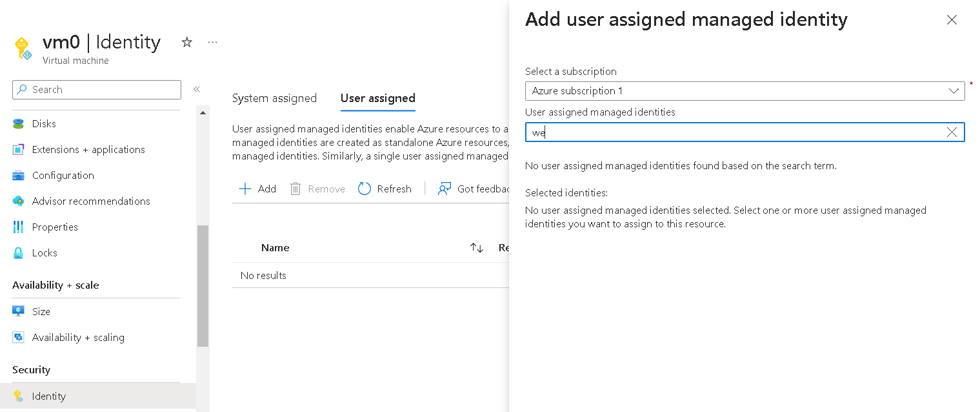Select Size under Availability + scale
980x412 pixels.
[39, 311]
